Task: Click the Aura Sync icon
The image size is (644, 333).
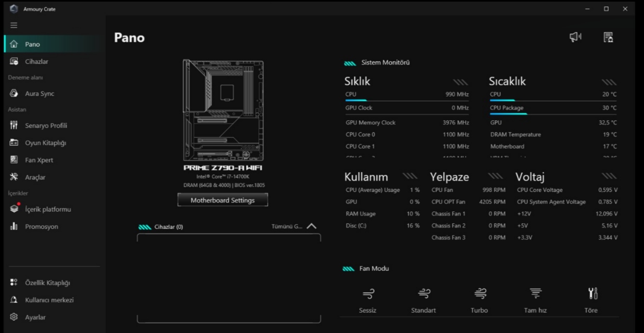Action: click(x=14, y=93)
